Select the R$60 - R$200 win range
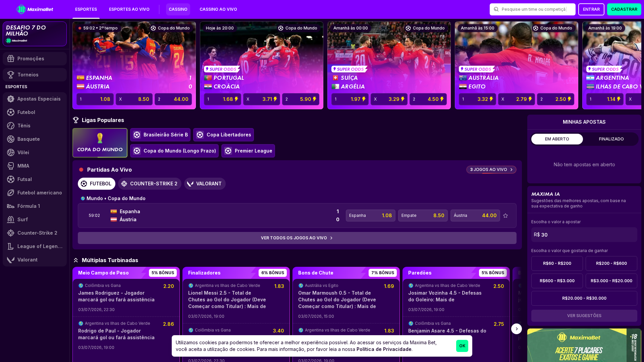This screenshot has width=644, height=362. pyautogui.click(x=557, y=263)
